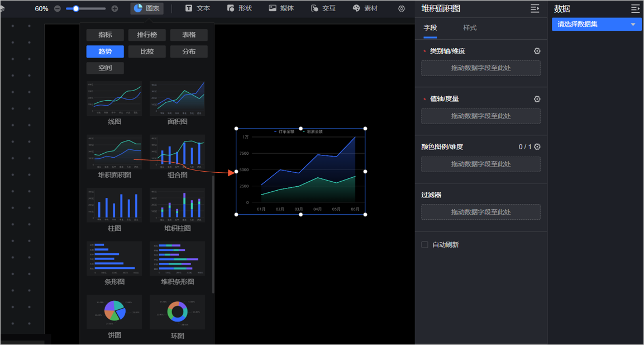The image size is (644, 345).
Task: Select the 分布 chart category
Action: 189,51
